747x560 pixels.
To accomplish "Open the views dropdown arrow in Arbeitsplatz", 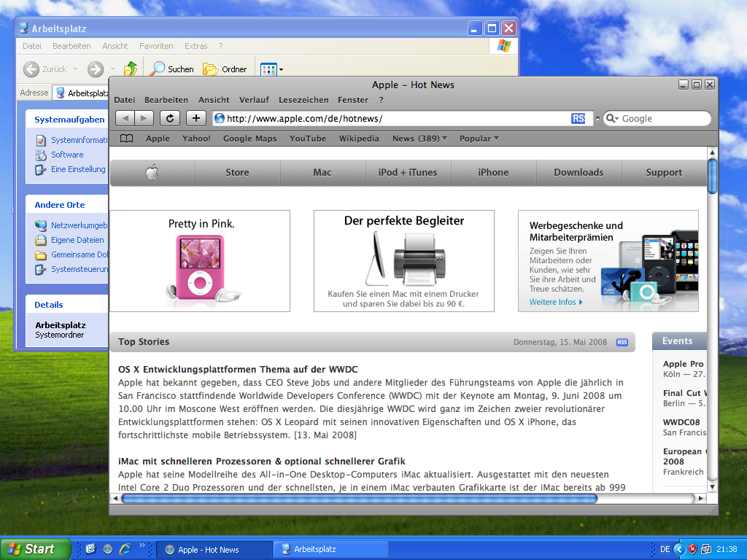I will [281, 69].
